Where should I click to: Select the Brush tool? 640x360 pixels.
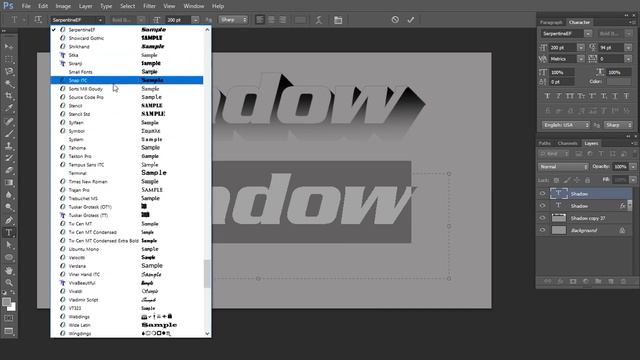coord(9,133)
